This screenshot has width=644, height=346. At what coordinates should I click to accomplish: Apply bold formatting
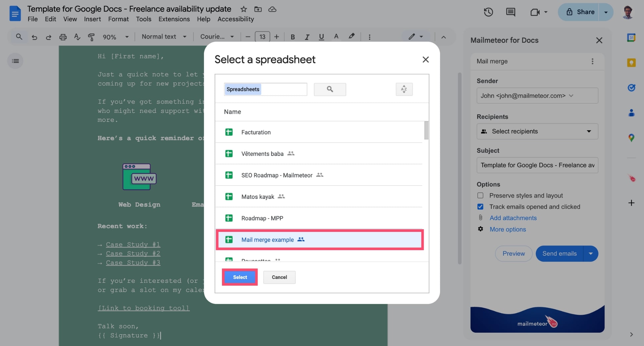[x=293, y=37]
